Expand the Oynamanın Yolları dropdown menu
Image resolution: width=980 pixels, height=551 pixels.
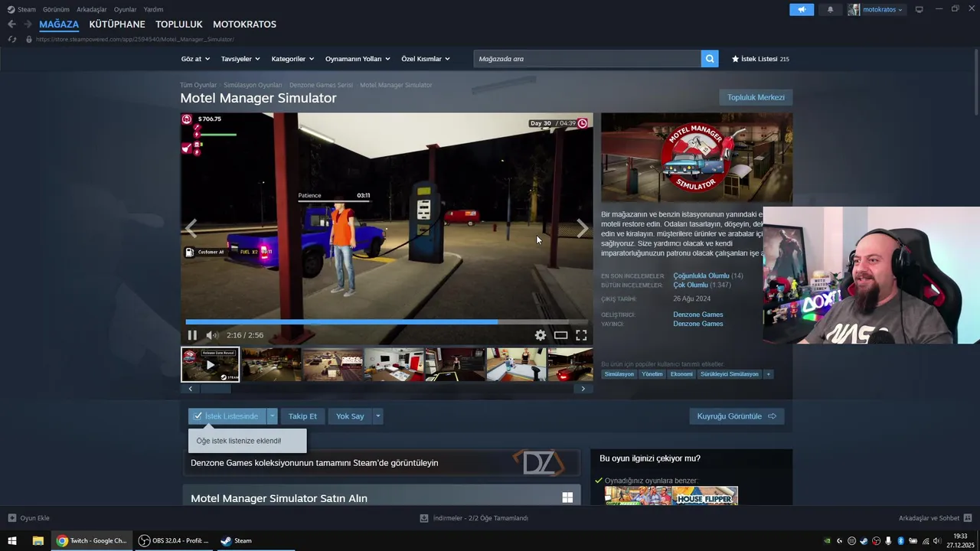358,59
